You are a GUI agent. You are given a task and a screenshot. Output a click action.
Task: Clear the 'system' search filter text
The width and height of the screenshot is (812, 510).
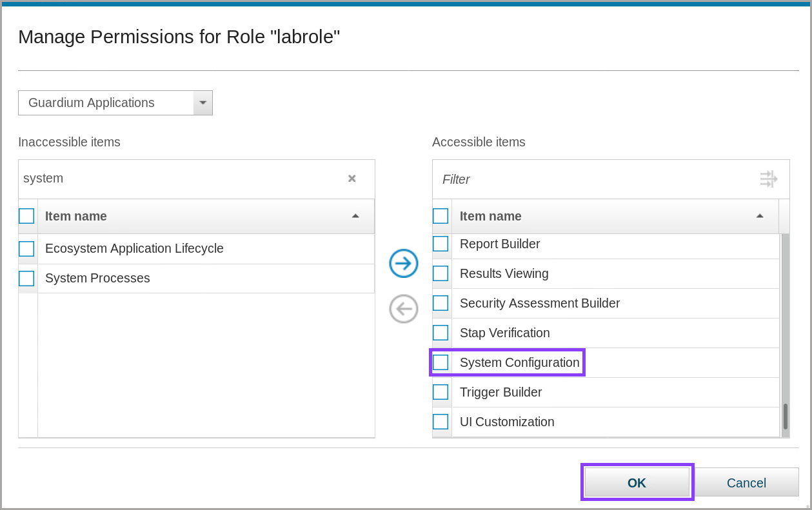(x=352, y=179)
